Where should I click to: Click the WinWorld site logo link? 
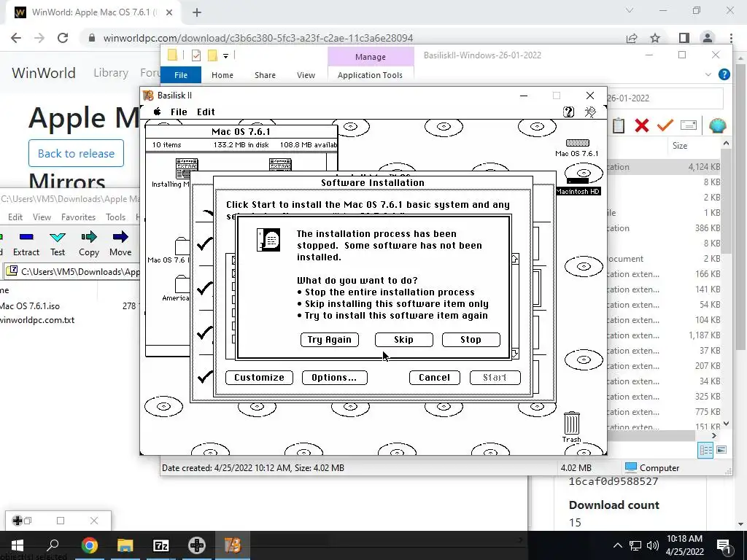(x=44, y=73)
